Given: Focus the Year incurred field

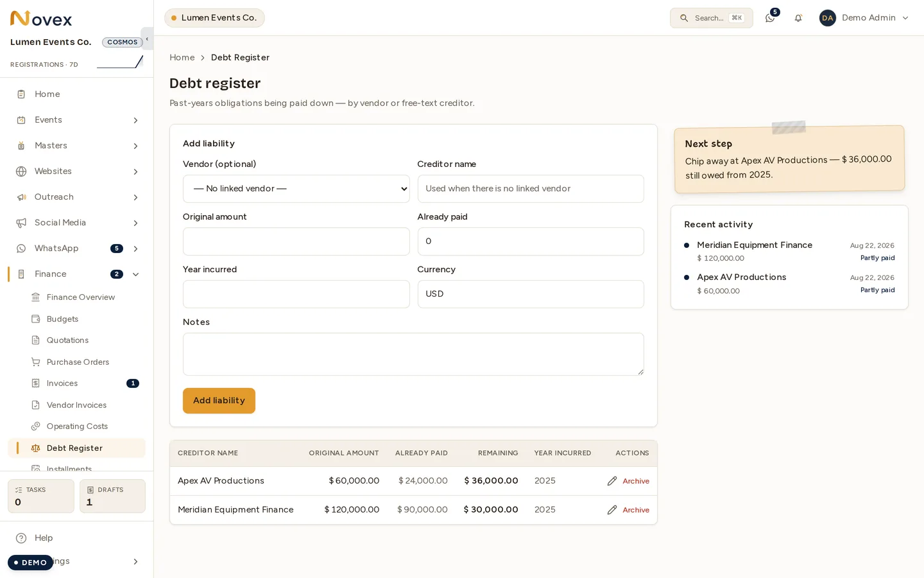Looking at the screenshot, I should pyautogui.click(x=296, y=294).
